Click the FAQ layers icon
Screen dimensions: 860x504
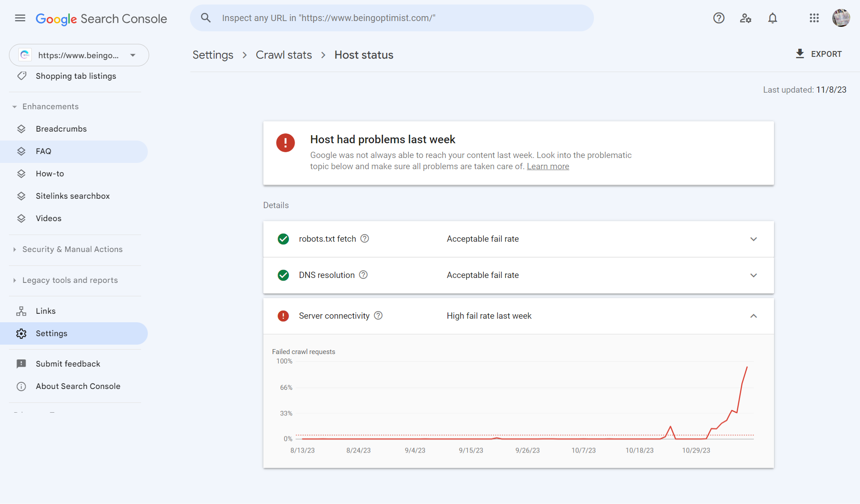21,151
